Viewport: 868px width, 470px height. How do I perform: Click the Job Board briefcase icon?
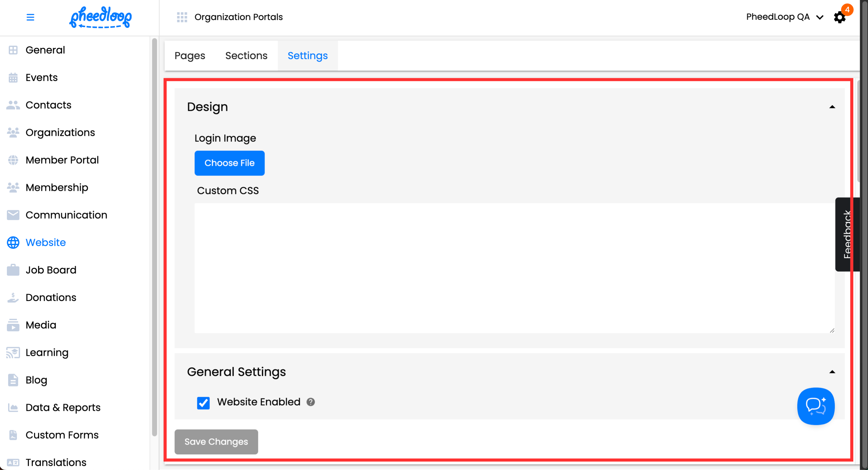coord(13,270)
